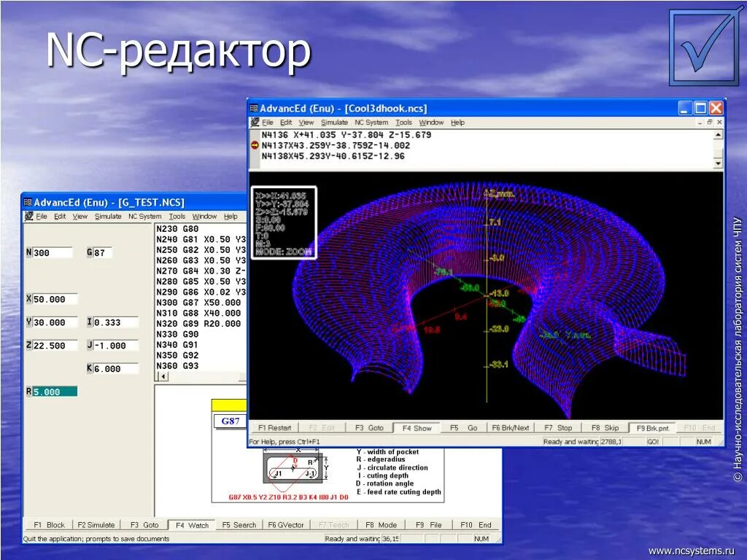Viewport: 747px width, 560px height.
Task: Minimize the inner Cool3dhook document window
Action: 700,122
